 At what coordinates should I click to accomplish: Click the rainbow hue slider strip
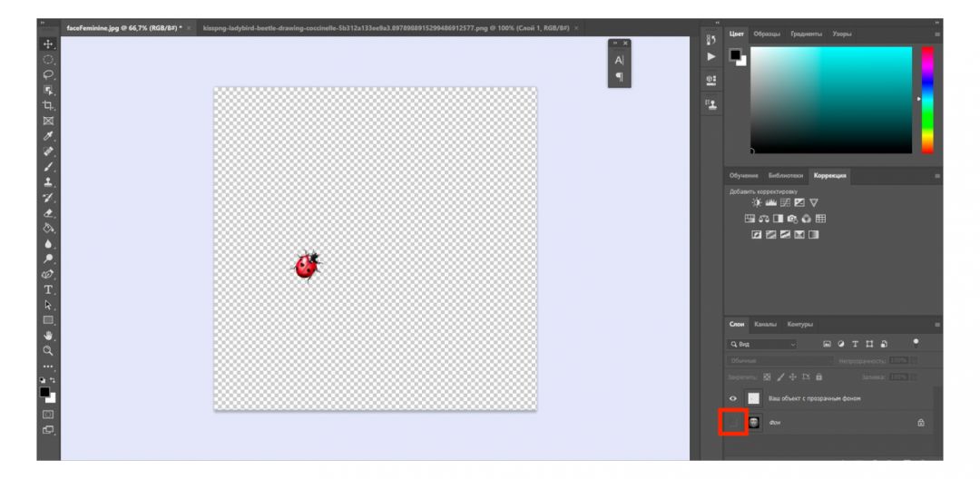pos(927,100)
